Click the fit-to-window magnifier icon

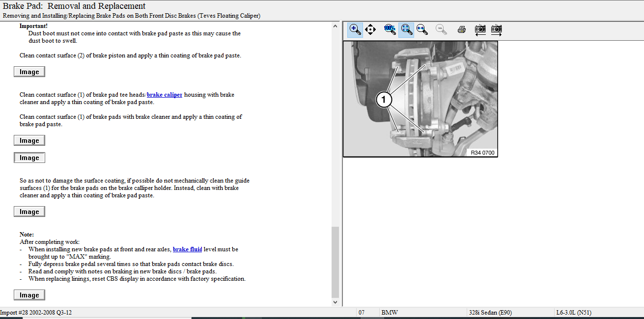(406, 29)
